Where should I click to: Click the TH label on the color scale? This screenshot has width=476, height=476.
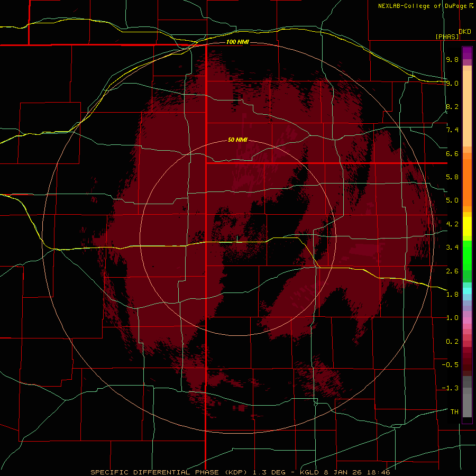(454, 412)
